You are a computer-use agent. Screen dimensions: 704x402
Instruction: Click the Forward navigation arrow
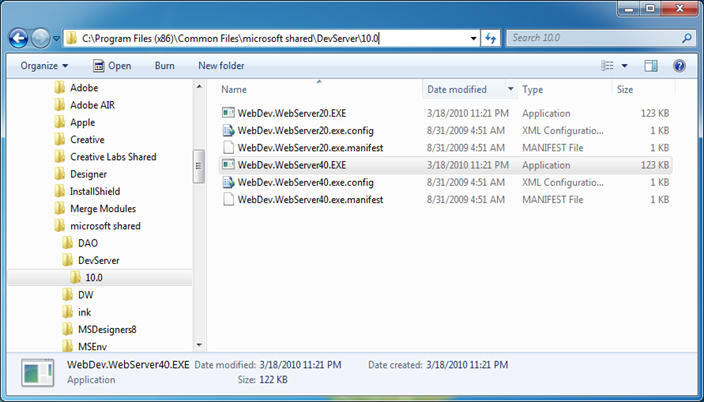tap(40, 39)
